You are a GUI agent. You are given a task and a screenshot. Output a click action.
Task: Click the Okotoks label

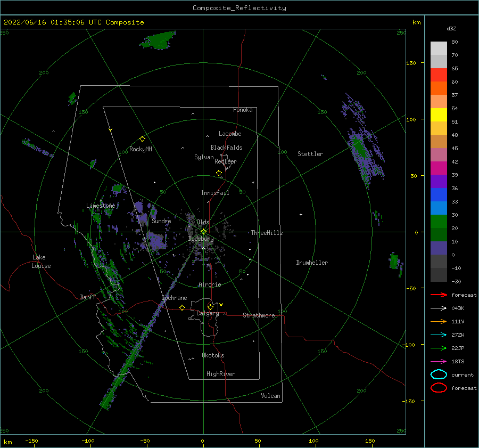point(213,355)
